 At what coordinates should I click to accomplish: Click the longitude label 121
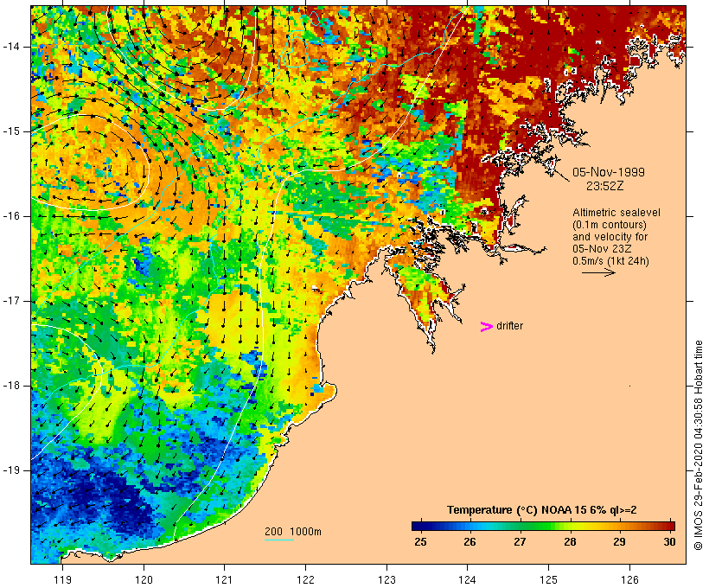pos(224,579)
